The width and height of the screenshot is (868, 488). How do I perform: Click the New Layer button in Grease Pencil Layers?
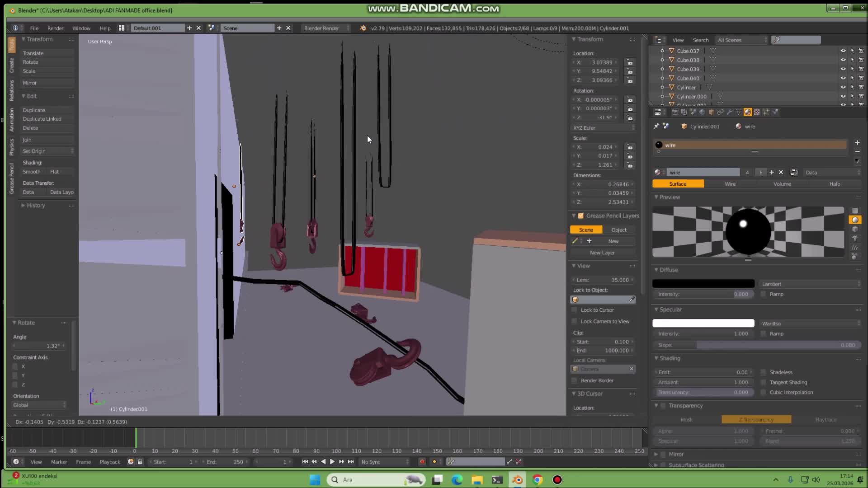603,252
